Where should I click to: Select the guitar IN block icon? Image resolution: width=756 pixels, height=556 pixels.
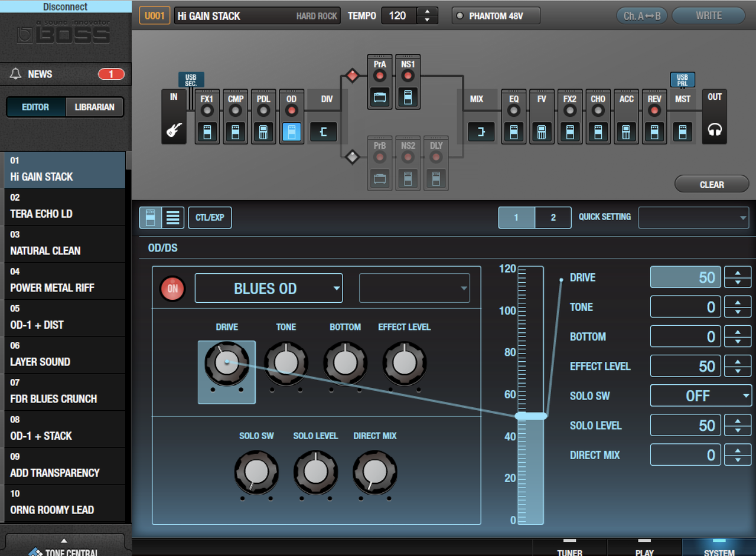pos(174,130)
